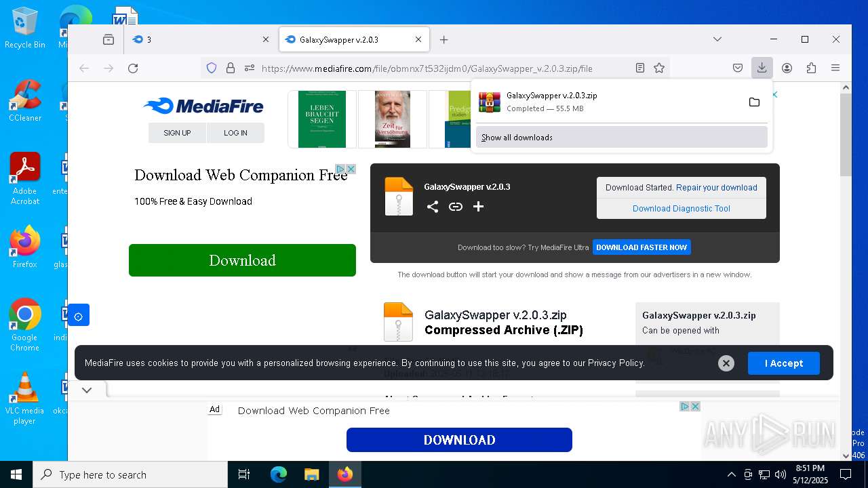This screenshot has width=868, height=488.
Task: Copy link to GalaxySwapper file
Action: [456, 207]
